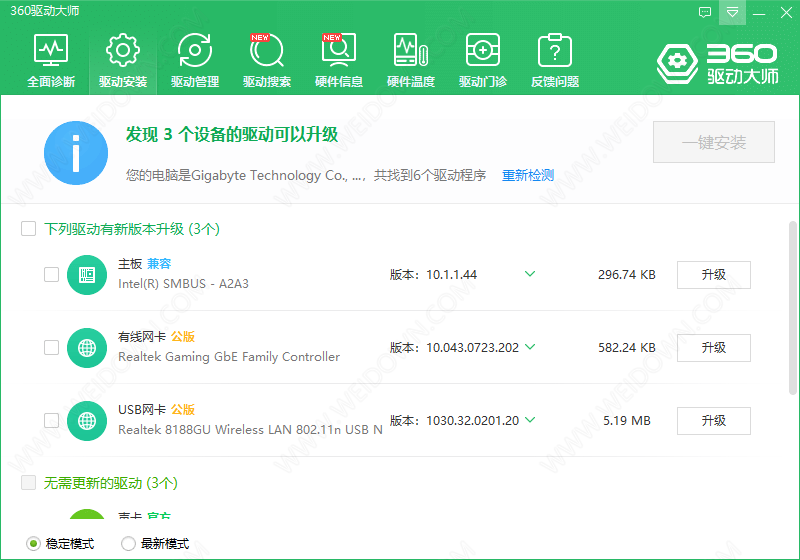
Task: Select the 最新模式 latest mode radio button
Action: pos(128,544)
